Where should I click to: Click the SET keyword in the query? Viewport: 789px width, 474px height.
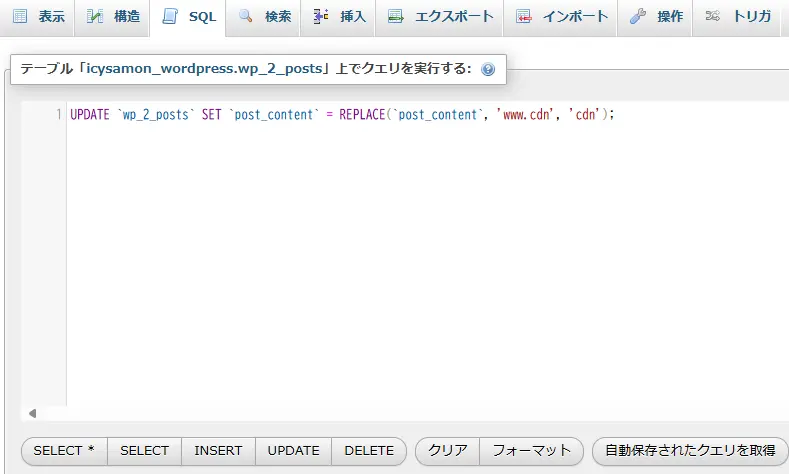pos(211,115)
